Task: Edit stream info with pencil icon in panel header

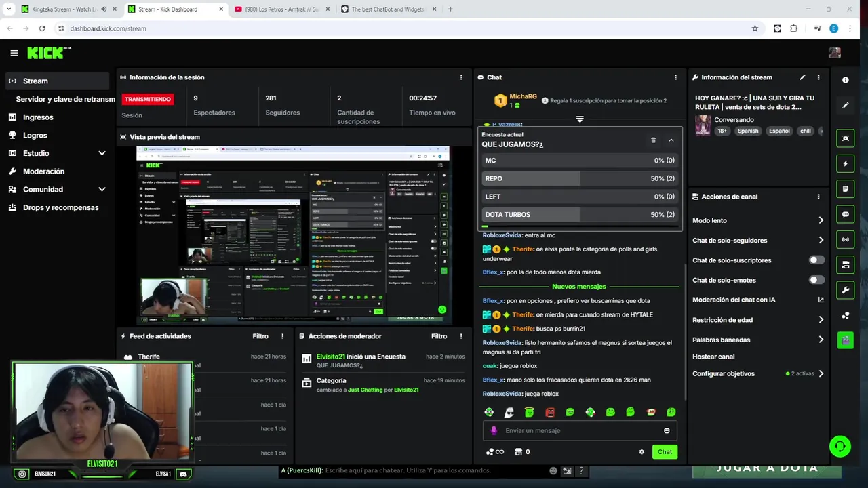Action: coord(802,77)
